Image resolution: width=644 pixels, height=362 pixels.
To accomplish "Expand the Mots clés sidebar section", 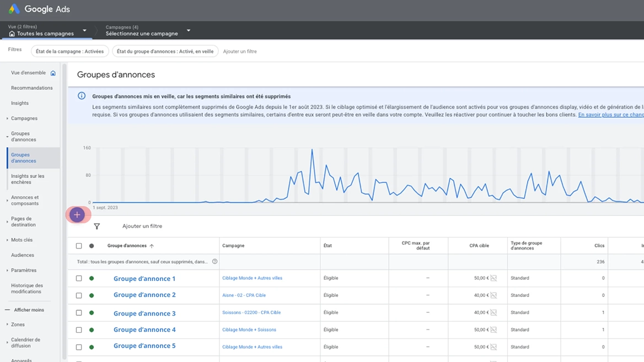I will pyautogui.click(x=7, y=240).
